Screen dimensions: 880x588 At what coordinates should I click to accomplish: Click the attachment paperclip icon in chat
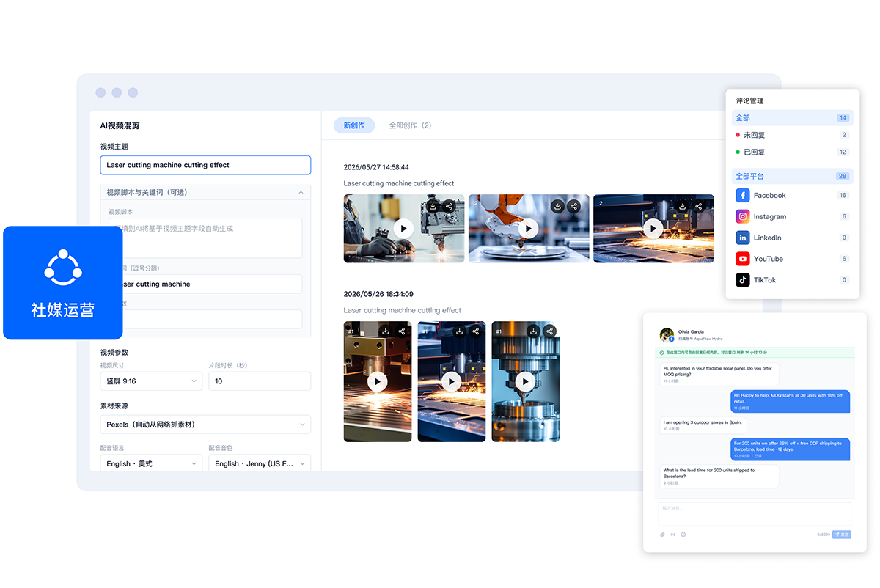click(662, 534)
